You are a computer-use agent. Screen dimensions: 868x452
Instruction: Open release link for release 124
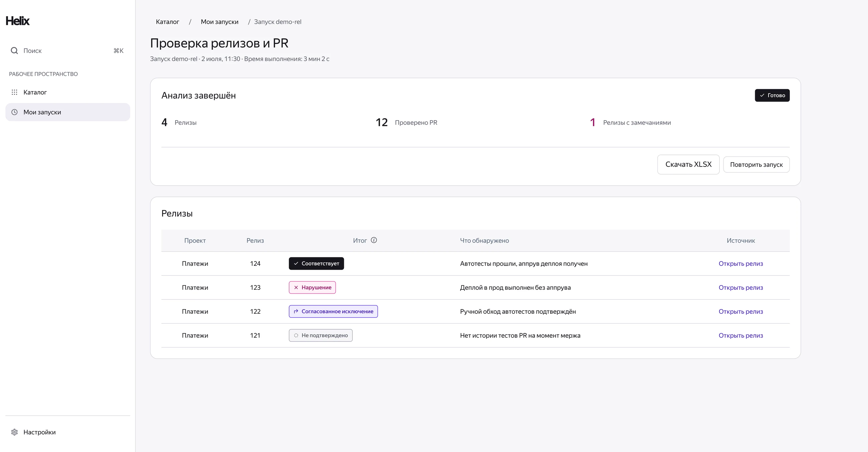tap(740, 263)
